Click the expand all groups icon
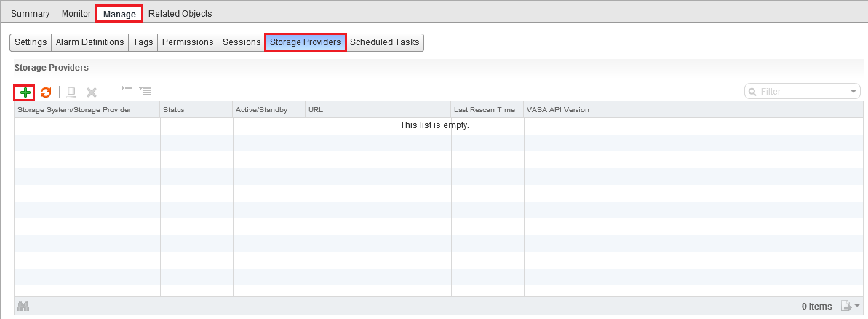Image resolution: width=868 pixels, height=319 pixels. pos(145,92)
